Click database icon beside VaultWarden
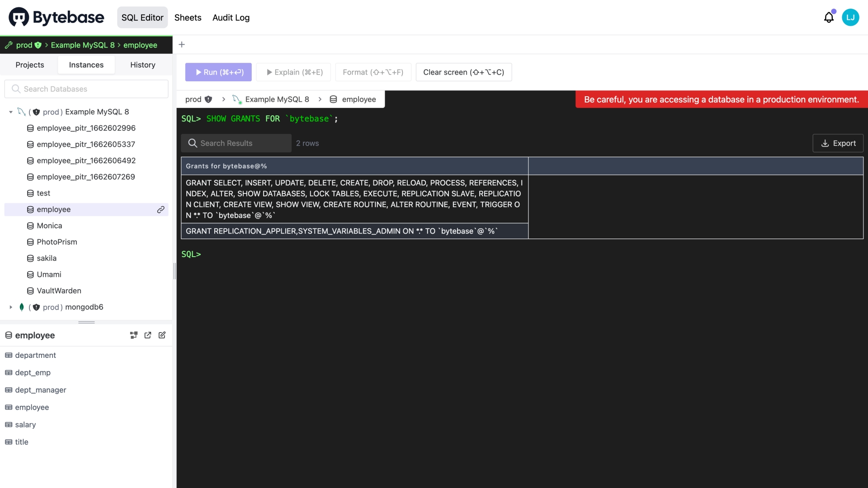 tap(30, 291)
